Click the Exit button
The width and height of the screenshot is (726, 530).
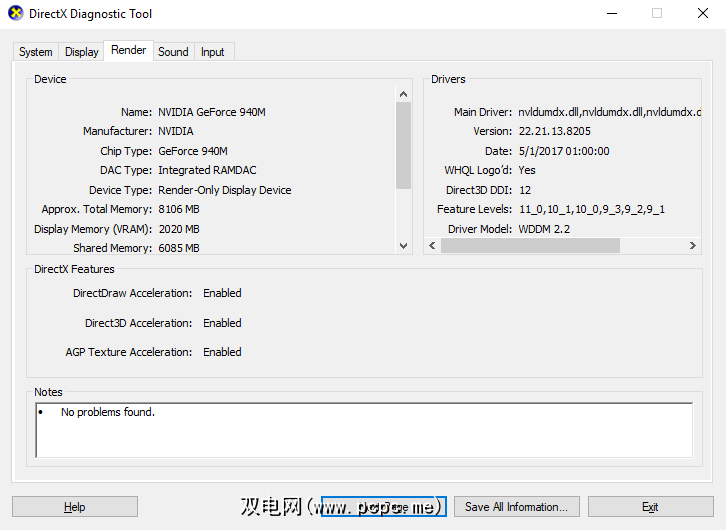650,507
